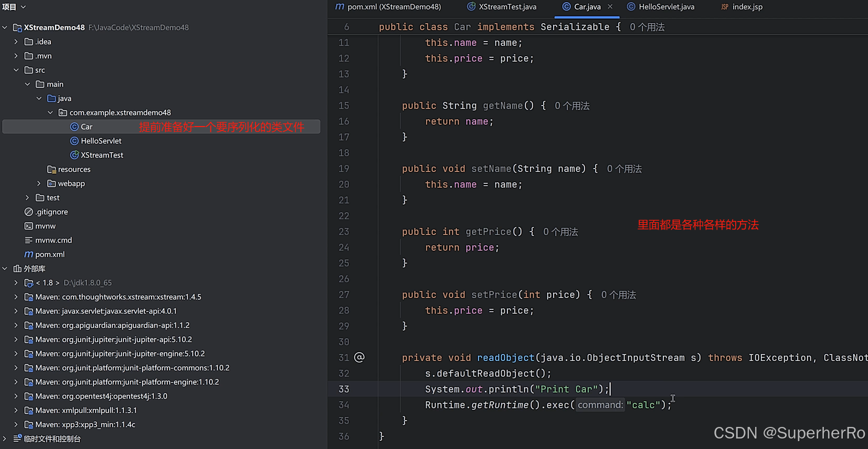Click the Car class icon in tree
Viewport: 868px width, 449px height.
[x=75, y=127]
